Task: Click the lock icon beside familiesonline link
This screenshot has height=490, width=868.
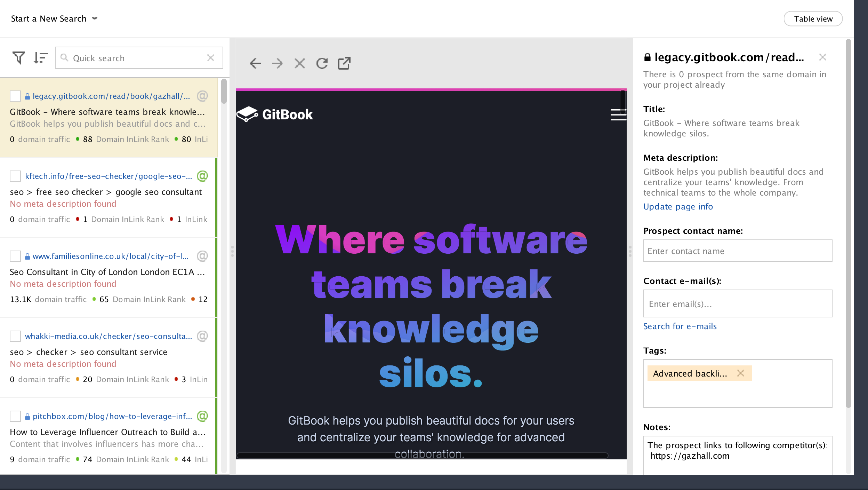Action: tap(27, 256)
